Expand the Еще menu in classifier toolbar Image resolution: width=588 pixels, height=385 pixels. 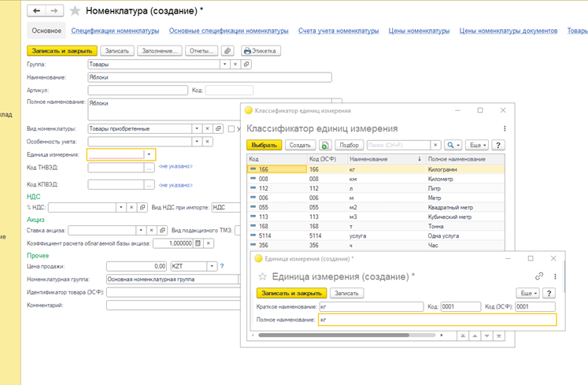[x=478, y=146]
